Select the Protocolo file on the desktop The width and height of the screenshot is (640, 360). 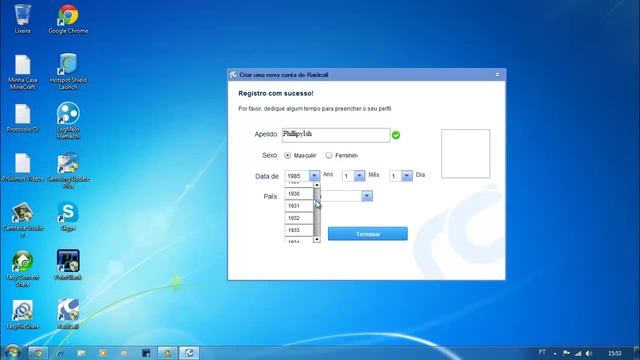coord(22,118)
